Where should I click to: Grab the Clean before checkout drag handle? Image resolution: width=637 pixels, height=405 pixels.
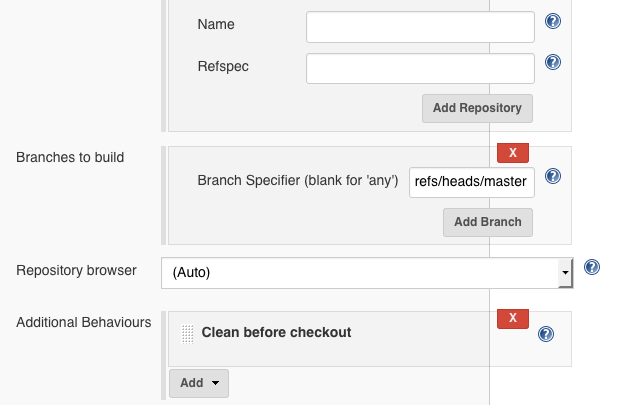click(x=187, y=334)
